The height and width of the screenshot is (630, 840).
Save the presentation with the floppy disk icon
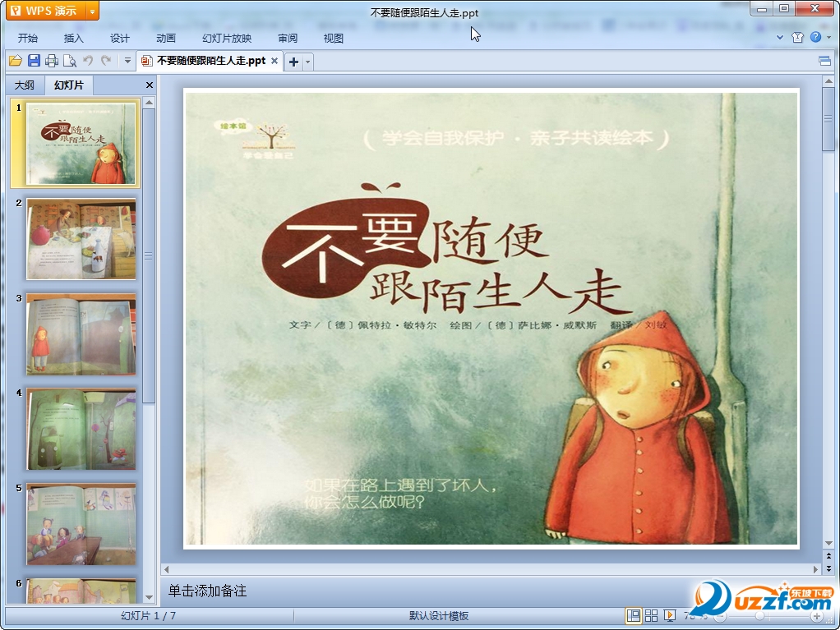coord(34,61)
